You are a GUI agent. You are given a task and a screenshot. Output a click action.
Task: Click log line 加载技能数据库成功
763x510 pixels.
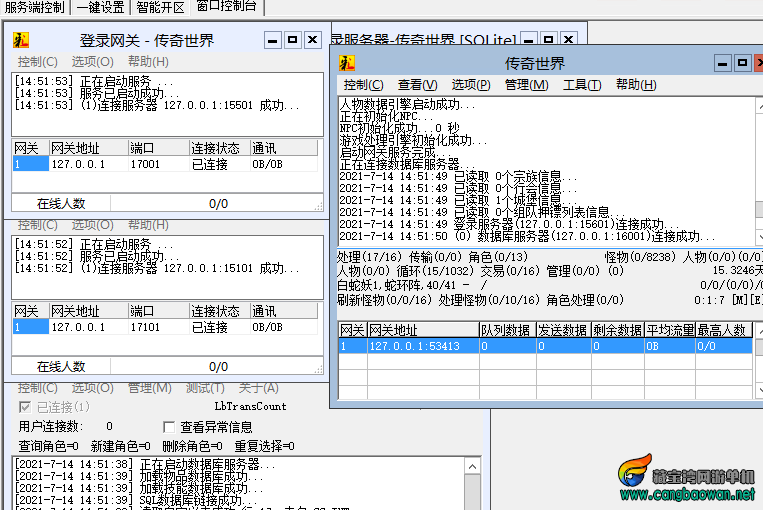point(139,488)
